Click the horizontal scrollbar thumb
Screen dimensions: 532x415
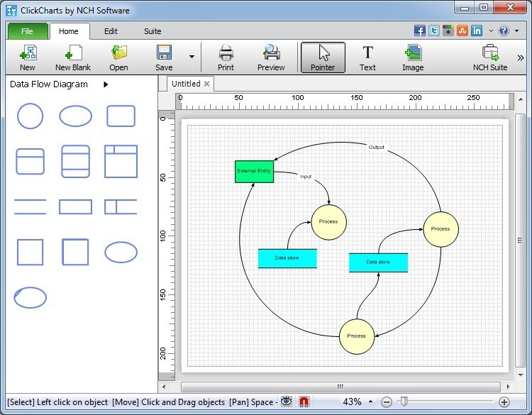coord(340,387)
